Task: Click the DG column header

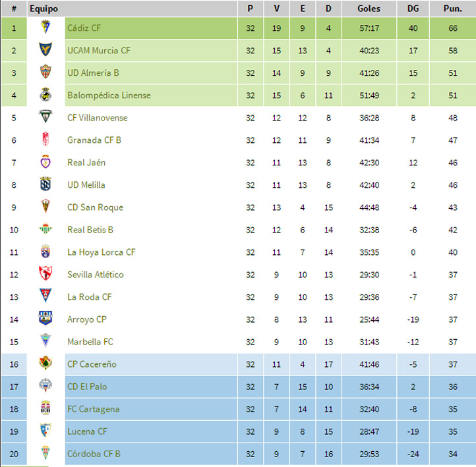Action: pos(413,9)
